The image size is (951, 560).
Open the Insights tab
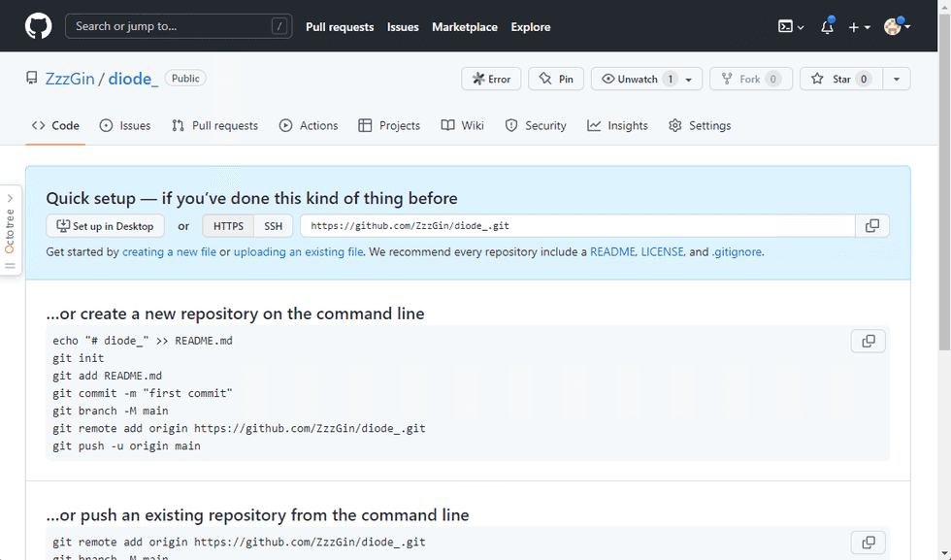click(617, 125)
